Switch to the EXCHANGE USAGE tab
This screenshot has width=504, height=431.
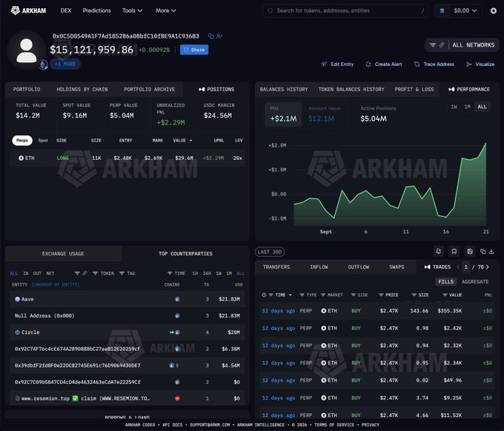click(x=63, y=254)
